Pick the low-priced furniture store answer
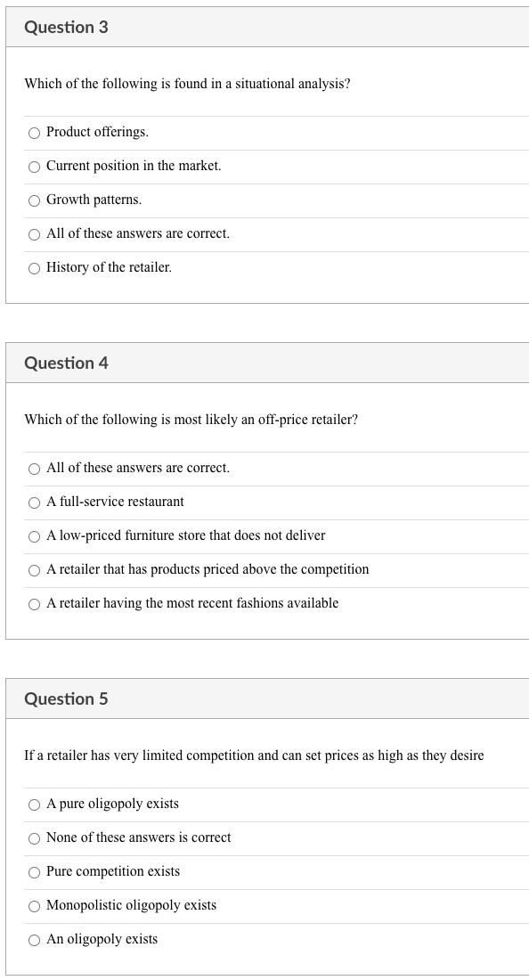This screenshot has width=529, height=980. coord(34,535)
